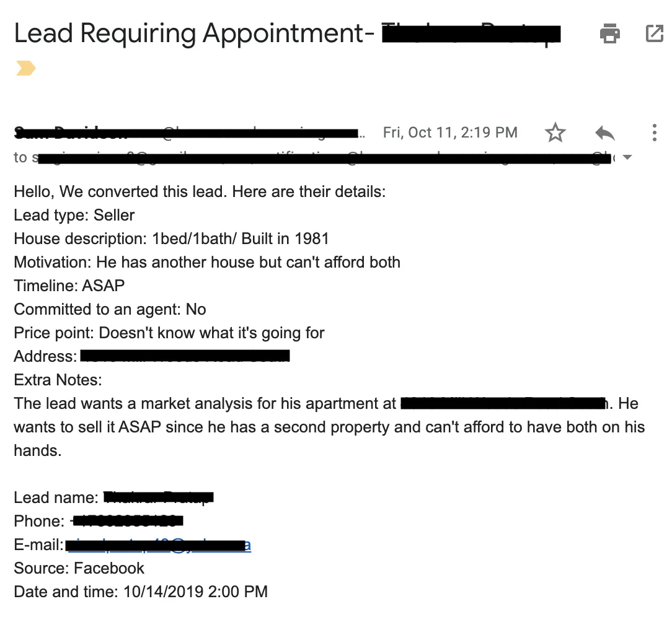Open the email in a new window
Image resolution: width=672 pixels, height=617 pixels.
tap(655, 33)
